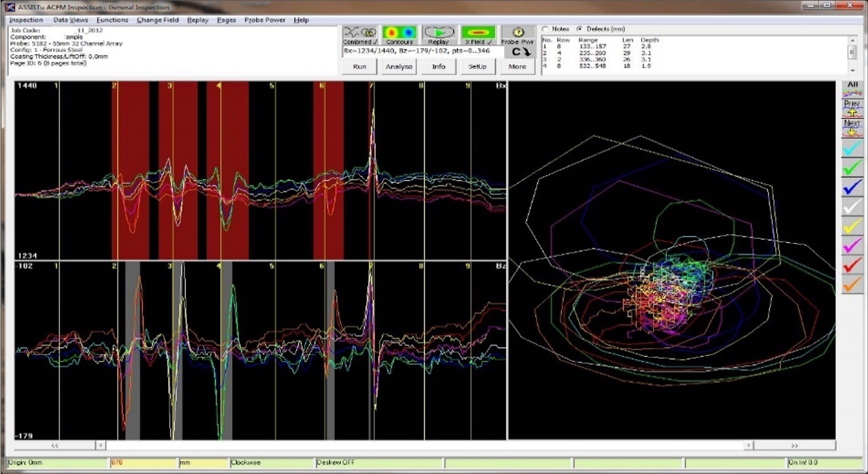Click the Prev up-arrow channel navigator
This screenshot has height=474, width=868.
click(x=853, y=106)
